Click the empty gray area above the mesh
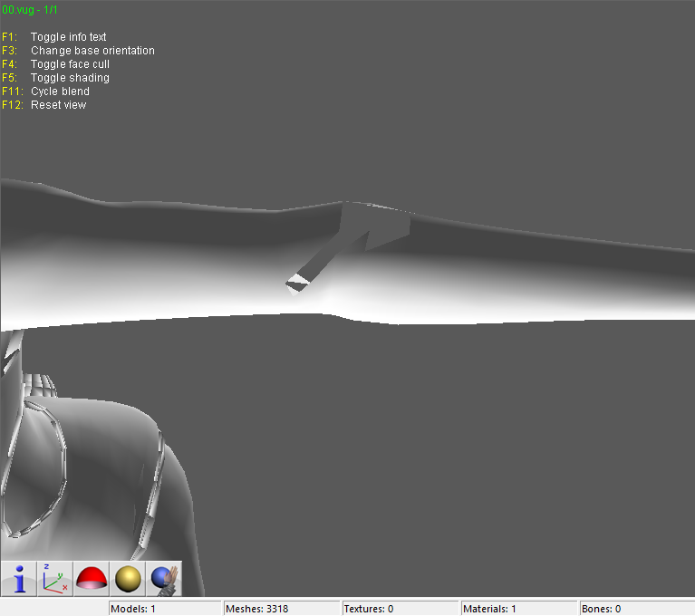 [x=408, y=109]
